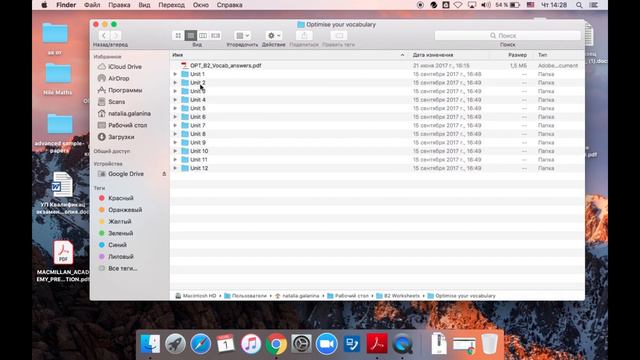This screenshot has height=360, width=640.
Task: Open the Справка menu
Action: [x=229, y=5]
